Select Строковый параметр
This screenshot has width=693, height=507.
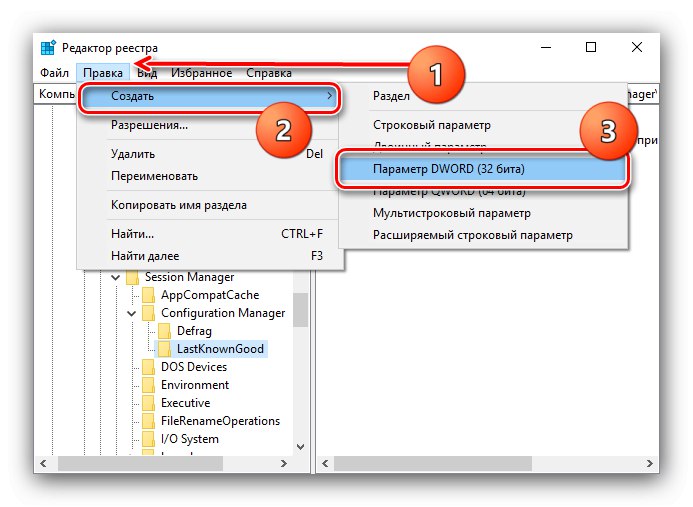[483, 125]
